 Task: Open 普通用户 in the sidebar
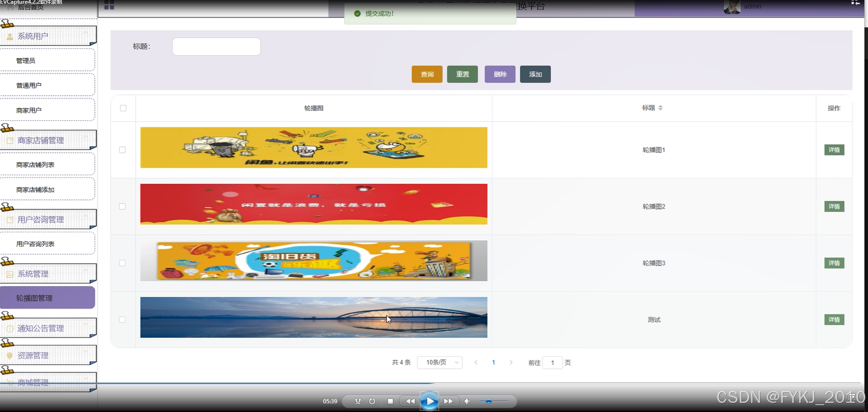tap(47, 85)
